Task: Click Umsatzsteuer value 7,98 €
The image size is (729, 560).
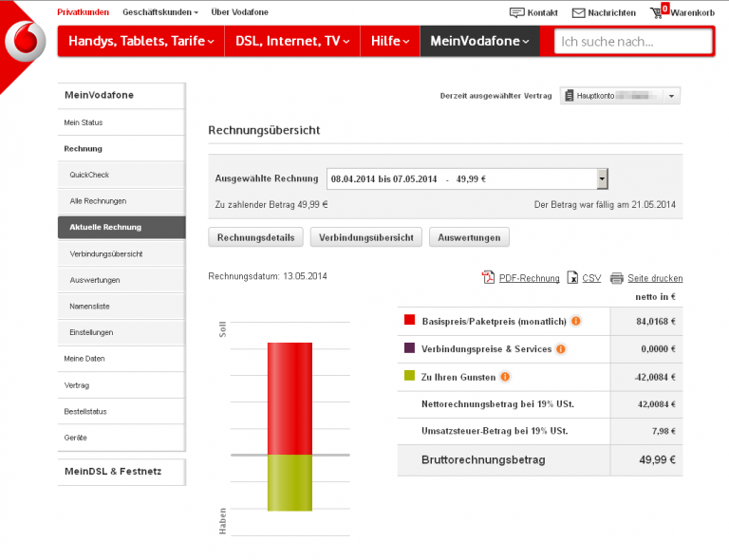Action: [664, 431]
